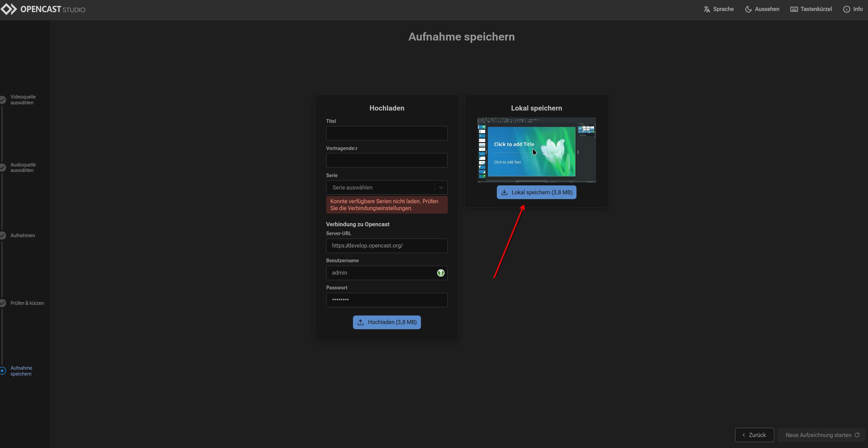The image size is (868, 448).
Task: Expand the Serie auswählen dropdown arrow
Action: tap(441, 187)
